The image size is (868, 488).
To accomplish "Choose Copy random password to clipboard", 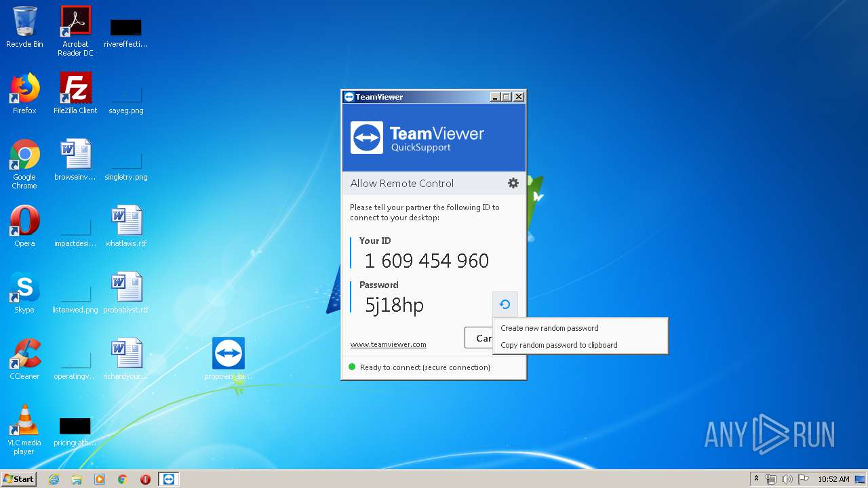I will (559, 345).
